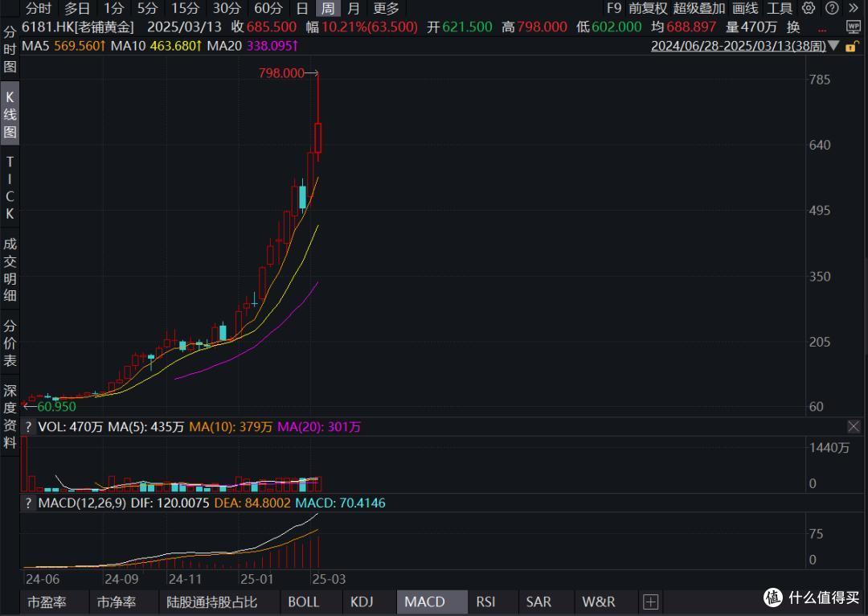Viewport: 868px width, 616px height.
Task: Select the 5分 timeframe
Action: tap(147, 8)
